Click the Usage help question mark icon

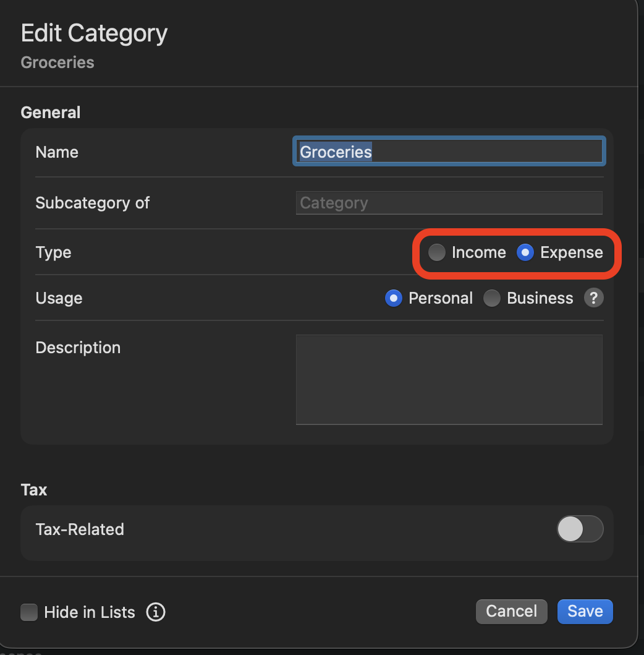click(593, 298)
